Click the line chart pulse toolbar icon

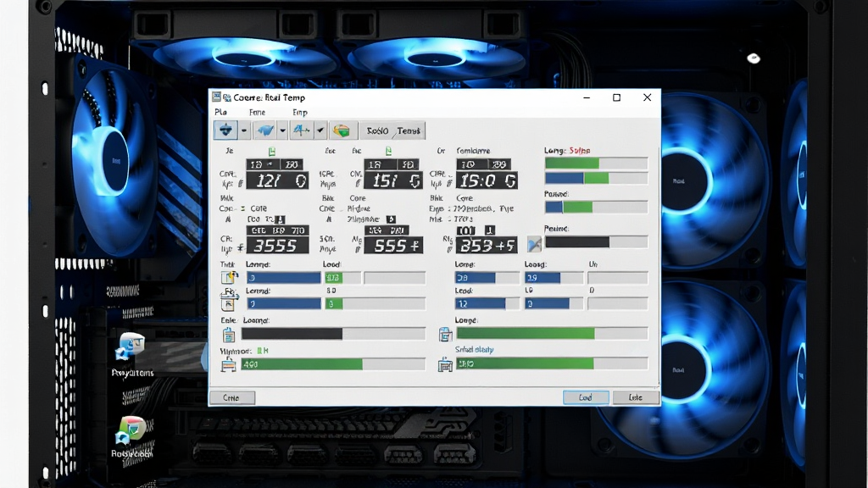pyautogui.click(x=302, y=130)
